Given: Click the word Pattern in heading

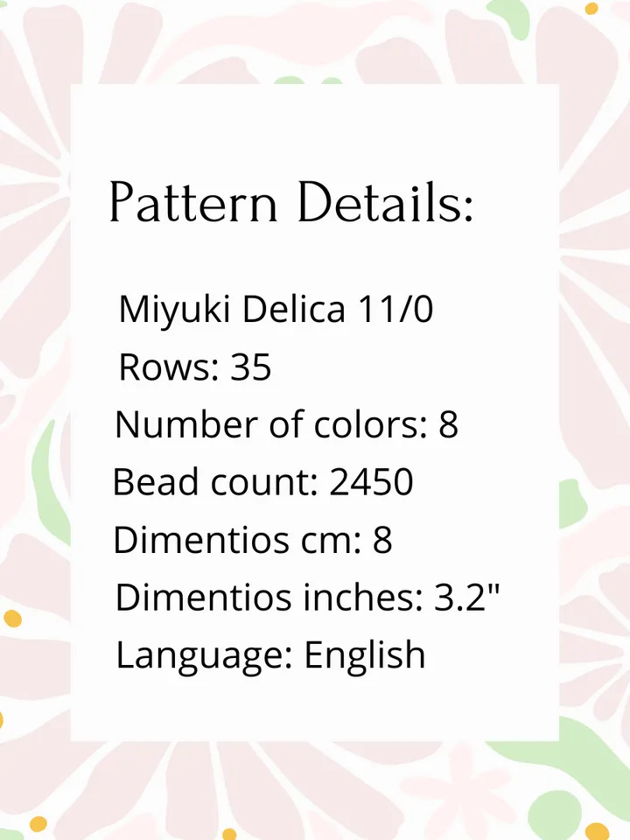Looking at the screenshot, I should (x=194, y=202).
